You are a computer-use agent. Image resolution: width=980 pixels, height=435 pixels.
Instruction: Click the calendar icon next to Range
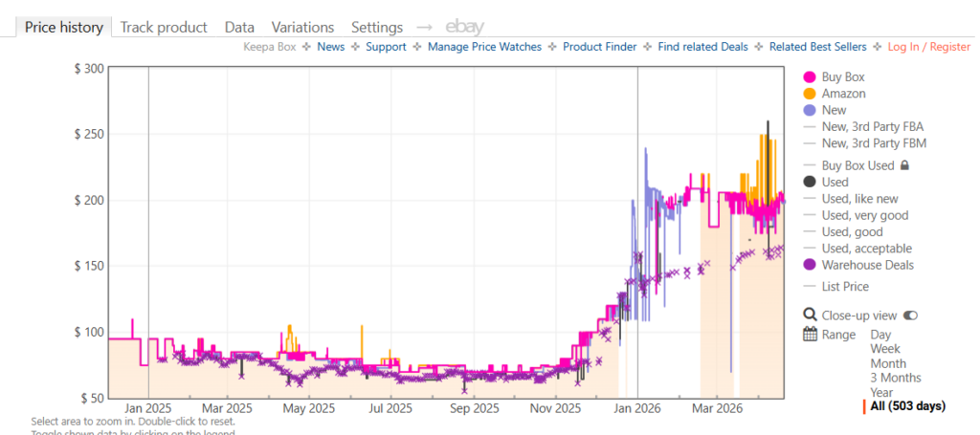pyautogui.click(x=810, y=335)
